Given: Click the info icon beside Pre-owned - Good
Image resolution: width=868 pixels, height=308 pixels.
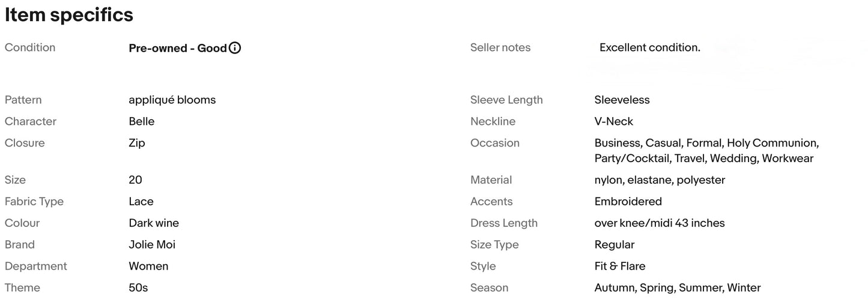Looking at the screenshot, I should click(x=235, y=48).
